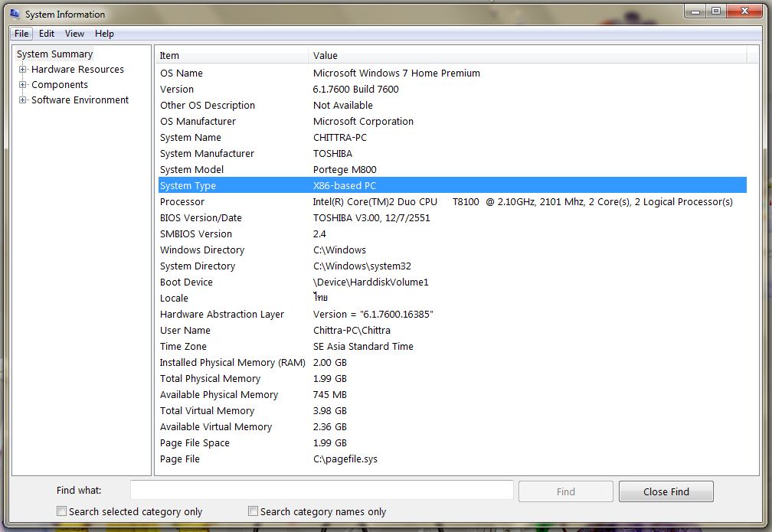The width and height of the screenshot is (772, 532).
Task: Click the System Information title bar icon
Action: (15, 14)
